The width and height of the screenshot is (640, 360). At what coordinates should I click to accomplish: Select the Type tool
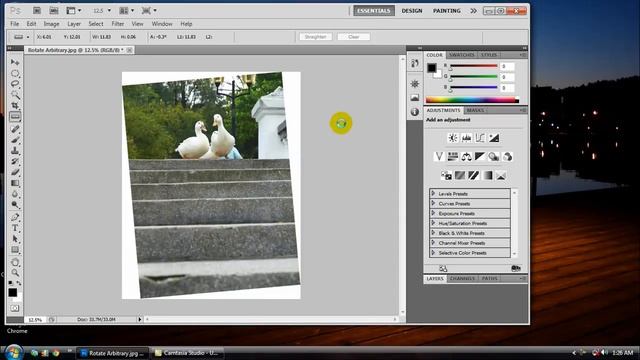(15, 228)
